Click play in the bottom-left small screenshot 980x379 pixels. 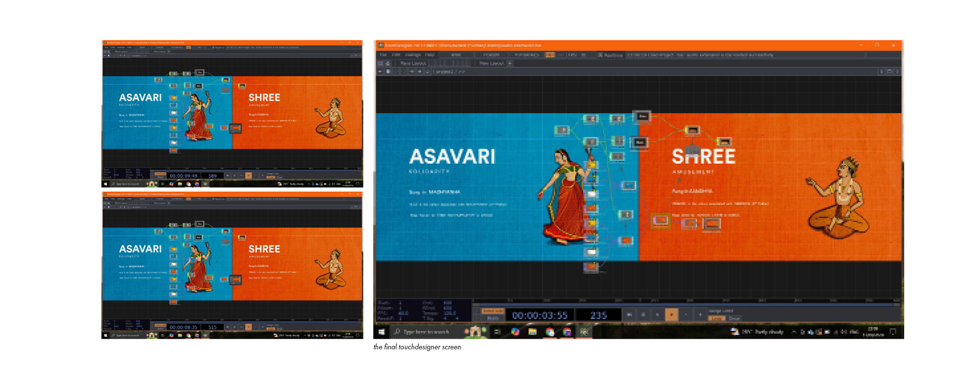click(249, 327)
